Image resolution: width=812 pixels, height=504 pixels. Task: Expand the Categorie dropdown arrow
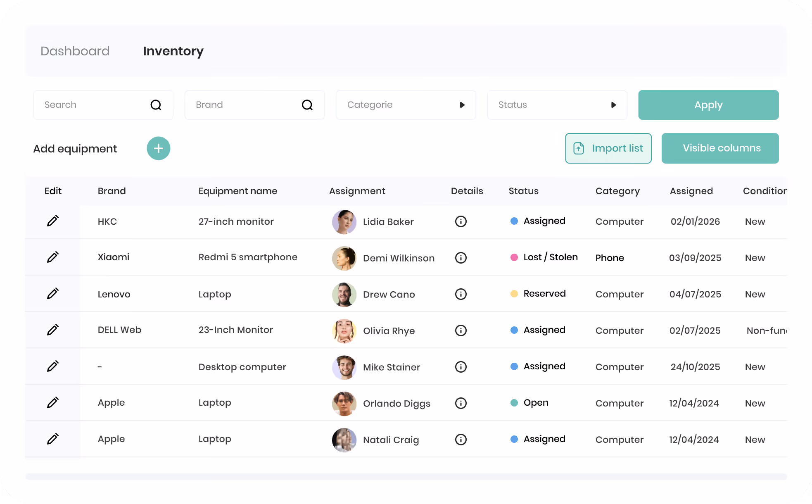point(462,105)
